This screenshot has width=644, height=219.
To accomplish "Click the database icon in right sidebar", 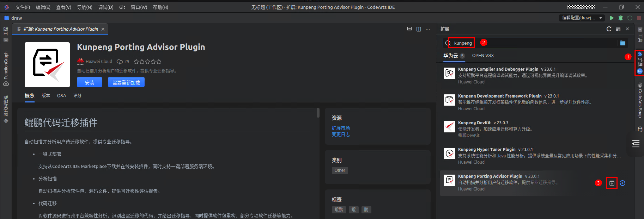I will (640, 129).
